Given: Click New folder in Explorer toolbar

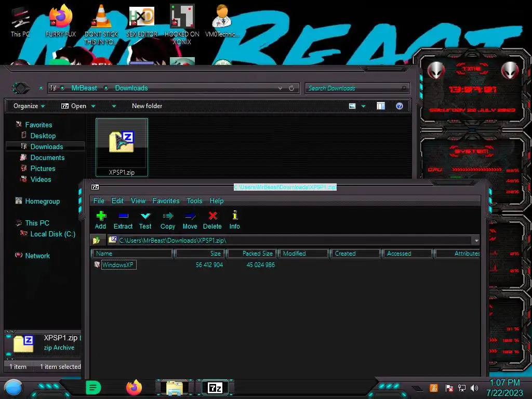Looking at the screenshot, I should (x=147, y=106).
